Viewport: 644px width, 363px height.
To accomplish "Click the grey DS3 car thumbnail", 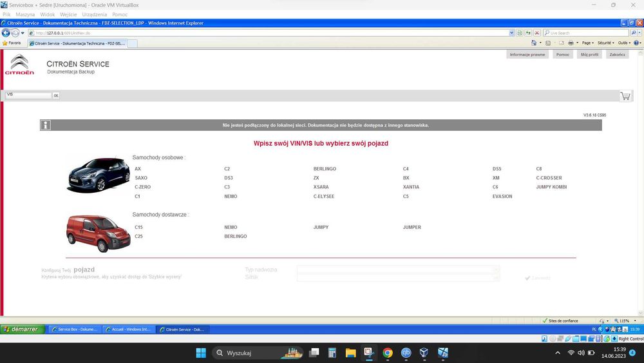I will pos(99,175).
